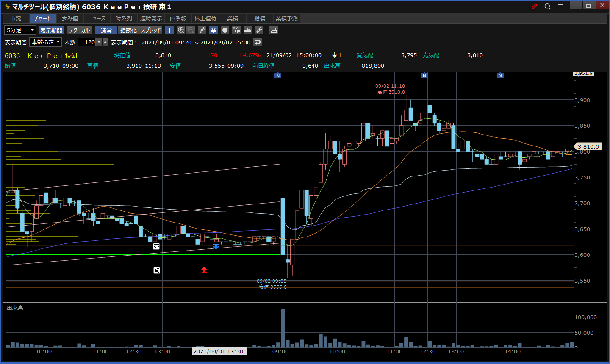Select the pencil drawing tool
The width and height of the screenshot is (610, 364).
click(x=202, y=30)
